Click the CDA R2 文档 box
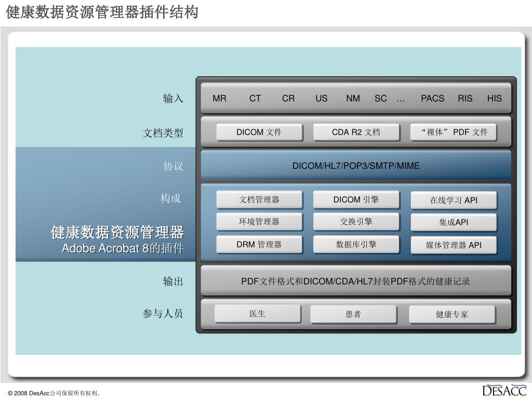 pos(356,132)
